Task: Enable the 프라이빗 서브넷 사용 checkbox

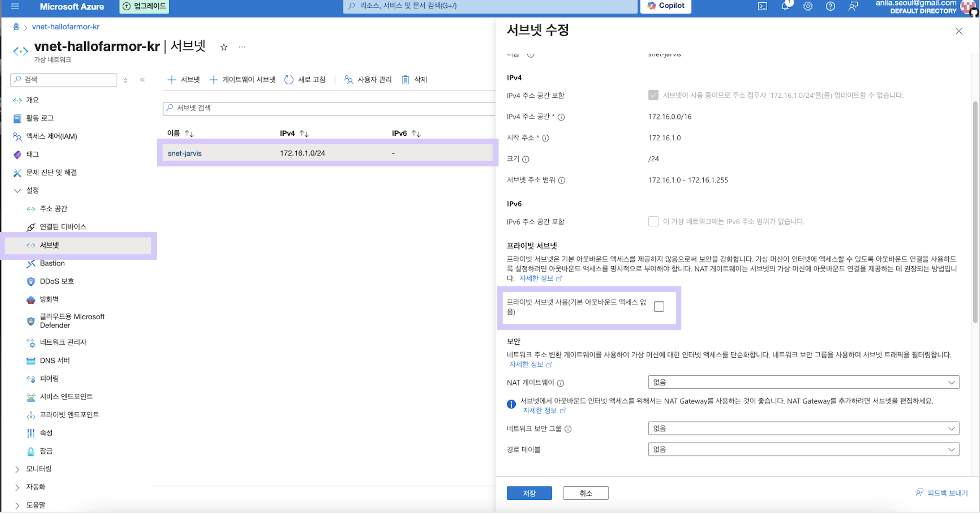Action: pos(659,306)
